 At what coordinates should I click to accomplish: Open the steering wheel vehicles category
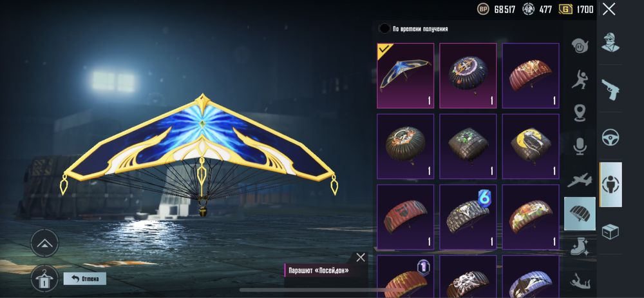pos(611,137)
